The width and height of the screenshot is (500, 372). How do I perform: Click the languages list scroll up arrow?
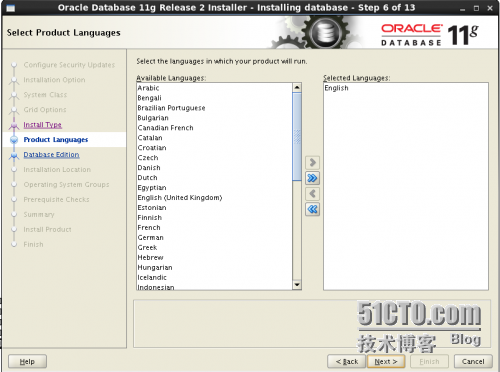[297, 87]
